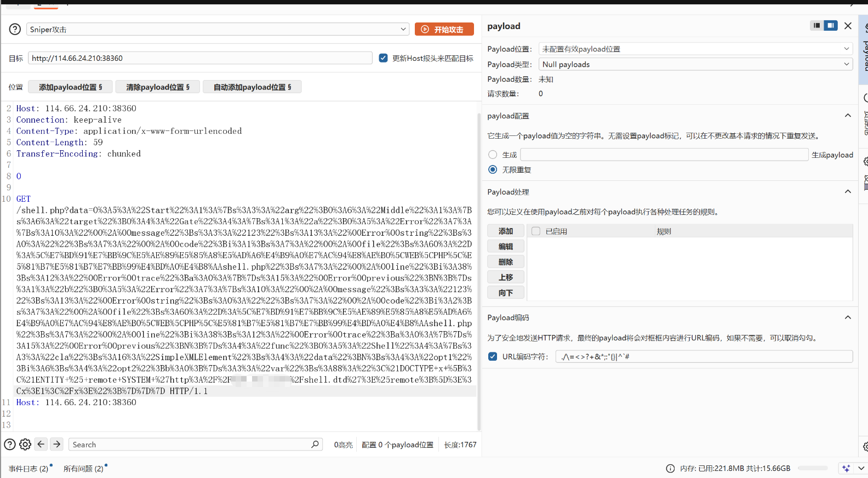Toggle the 已启用 header checkbox
868x478 pixels.
pos(536,231)
